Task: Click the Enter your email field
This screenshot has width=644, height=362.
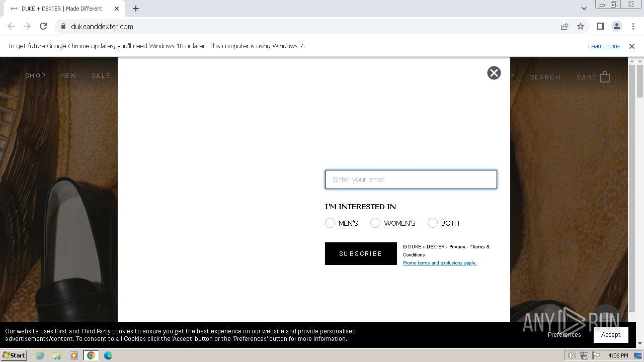Action: (x=411, y=179)
